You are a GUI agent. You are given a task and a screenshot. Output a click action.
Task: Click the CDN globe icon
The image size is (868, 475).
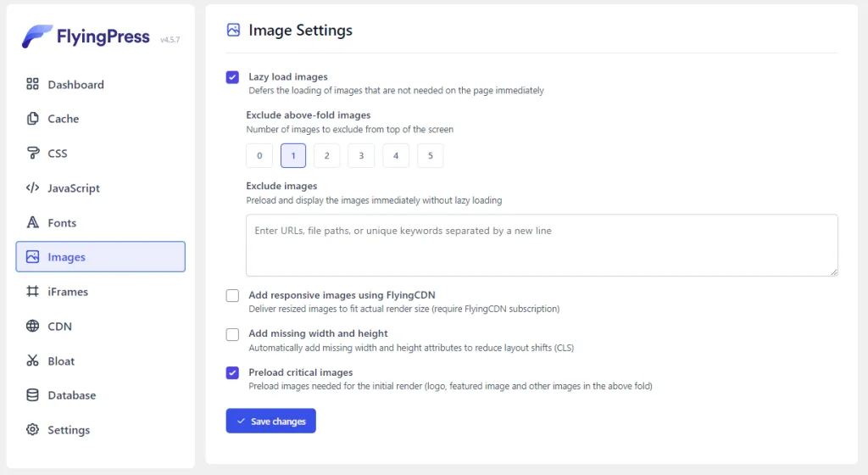click(x=32, y=326)
